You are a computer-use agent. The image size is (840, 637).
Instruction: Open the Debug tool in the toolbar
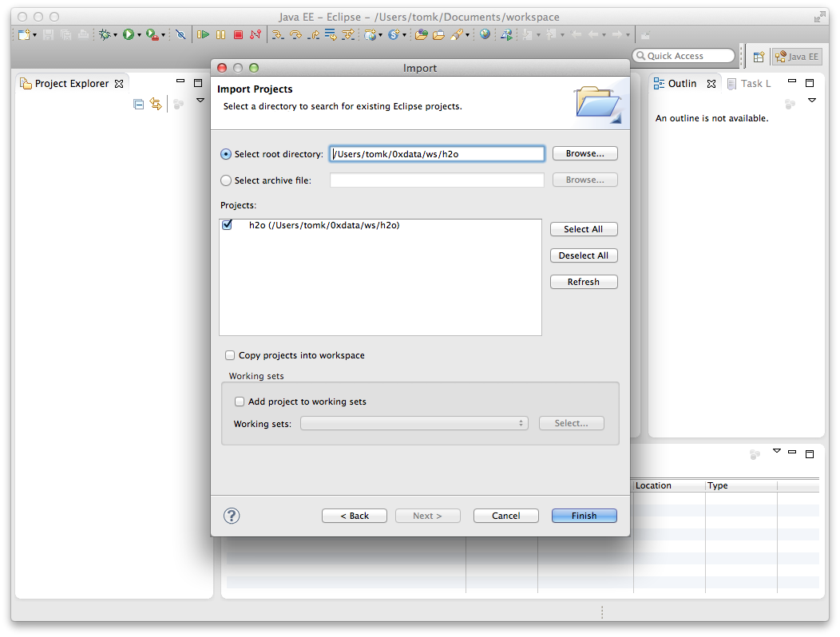pos(105,34)
